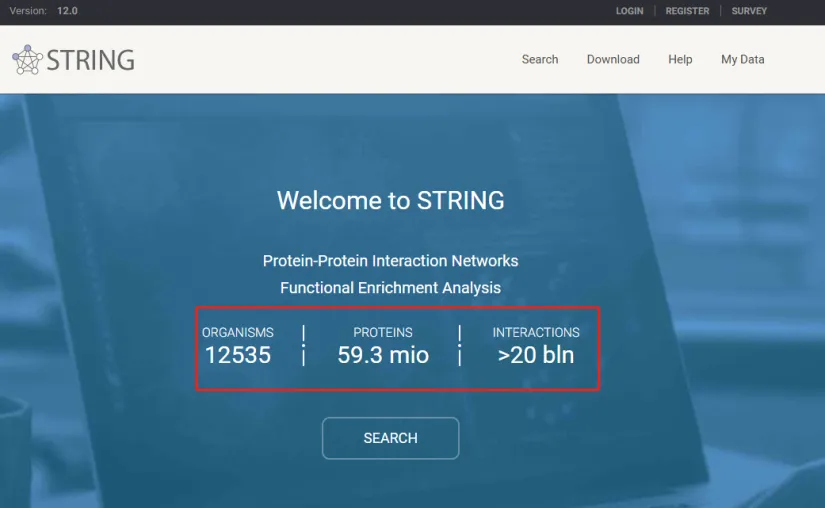The image size is (825, 508).
Task: Click the Protein-Protein Interaction Networks text
Action: point(390,261)
